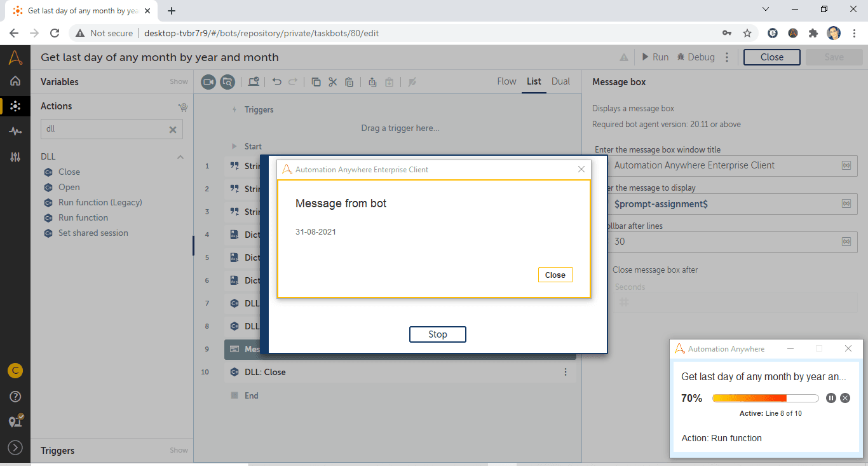Stop the running bot

tap(438, 334)
